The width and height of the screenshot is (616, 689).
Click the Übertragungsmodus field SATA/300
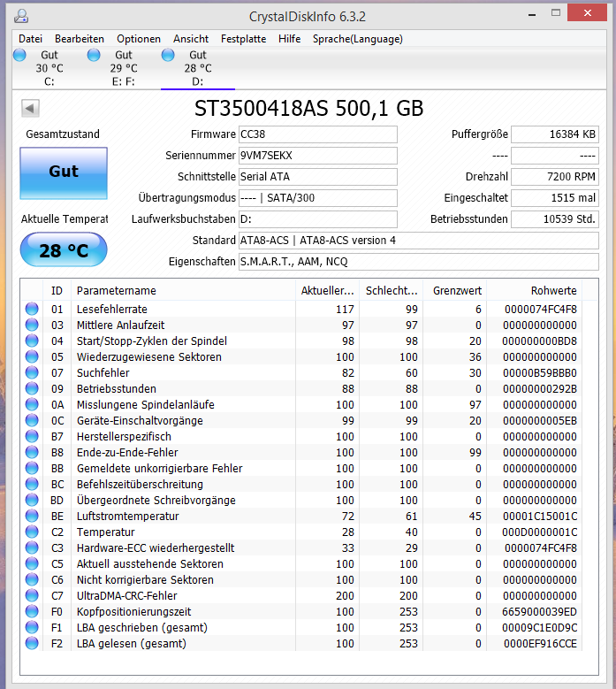[318, 198]
